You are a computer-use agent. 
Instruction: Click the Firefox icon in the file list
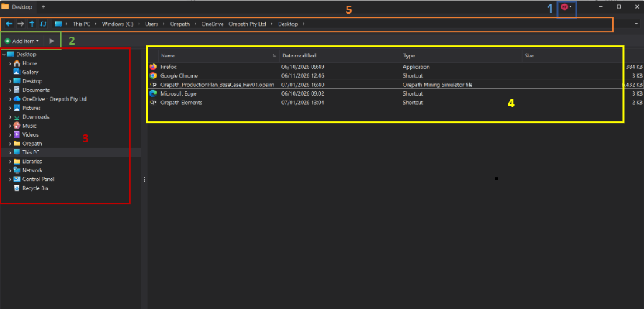tap(153, 67)
